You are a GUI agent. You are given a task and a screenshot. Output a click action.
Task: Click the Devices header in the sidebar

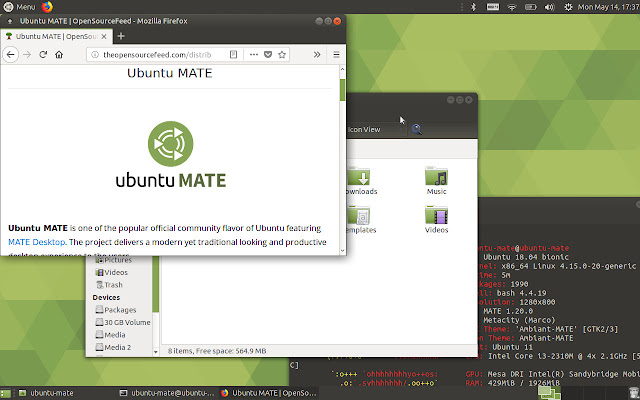106,298
